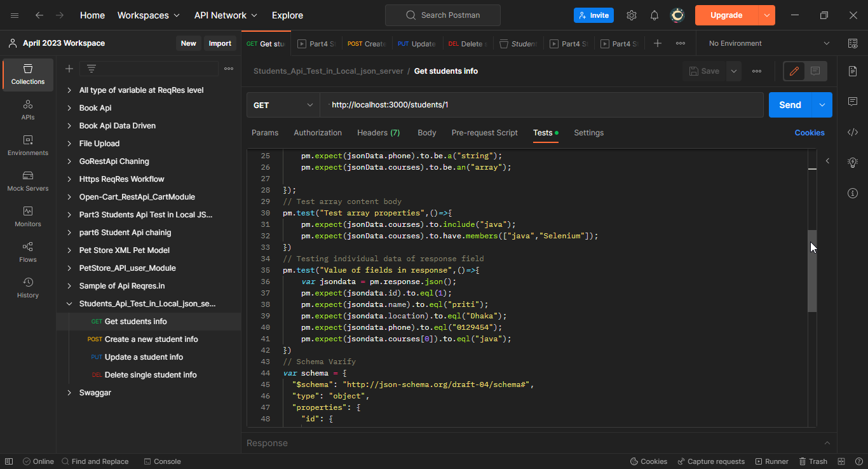Click the request URL input field
Viewport: 868px width, 469px height.
pos(541,105)
